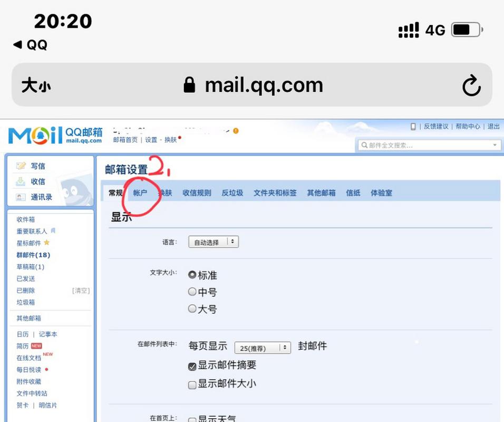
Task: Open the 垃圾箱 folder
Action: click(26, 302)
